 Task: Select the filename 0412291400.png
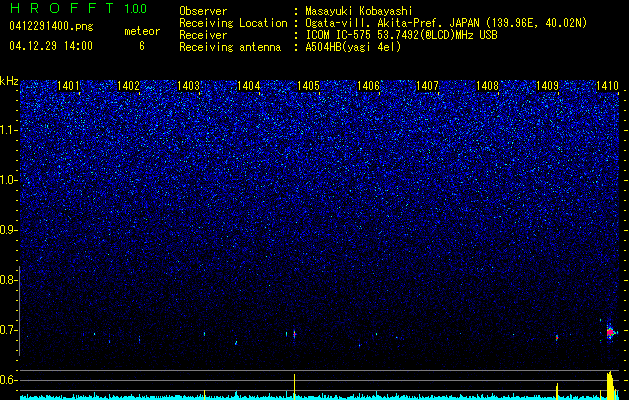(51, 26)
